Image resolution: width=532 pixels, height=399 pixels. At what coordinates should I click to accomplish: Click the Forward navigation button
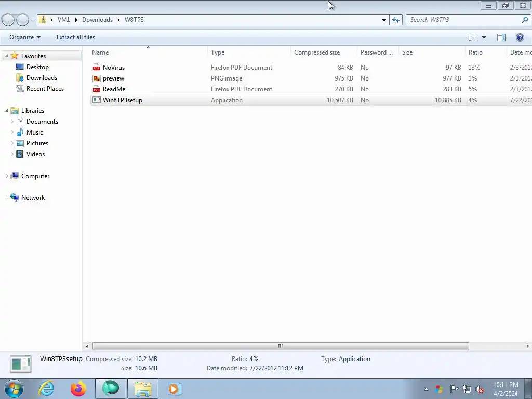[22, 20]
